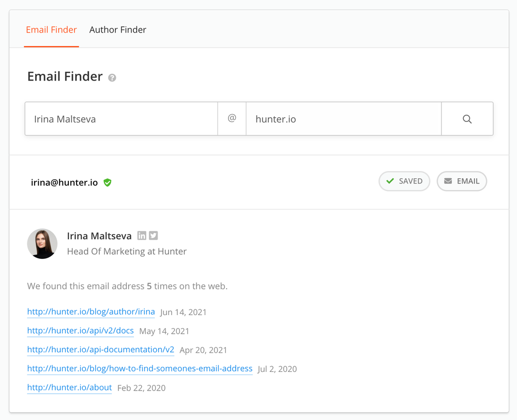Select the irina@hunter.io email address
Viewport: 517px width, 420px height.
tap(64, 182)
